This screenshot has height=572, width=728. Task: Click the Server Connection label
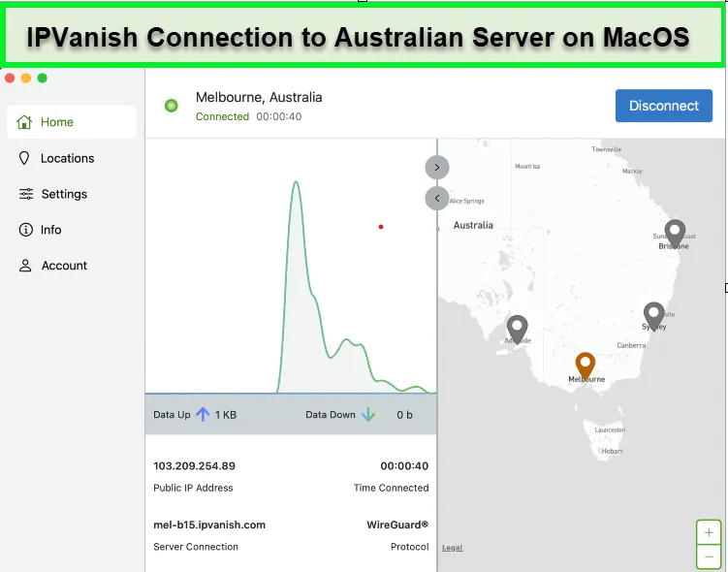(x=196, y=547)
